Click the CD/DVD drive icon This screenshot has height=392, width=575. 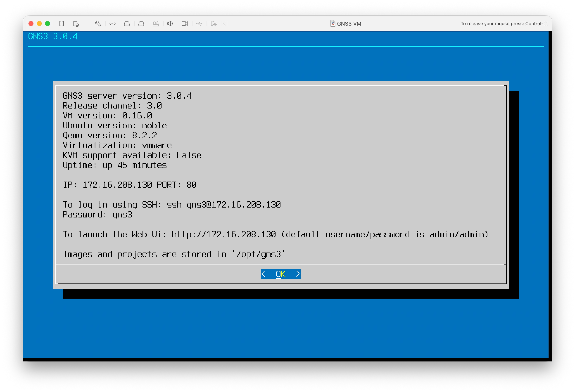[x=156, y=24]
